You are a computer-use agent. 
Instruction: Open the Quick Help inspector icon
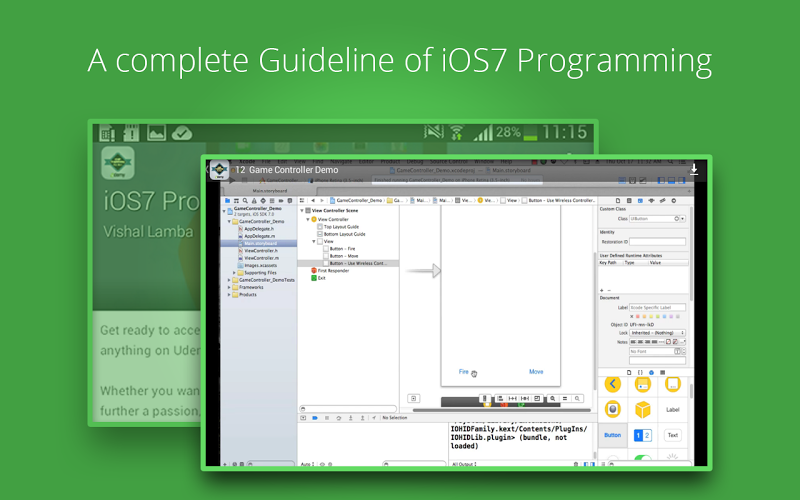click(x=629, y=201)
